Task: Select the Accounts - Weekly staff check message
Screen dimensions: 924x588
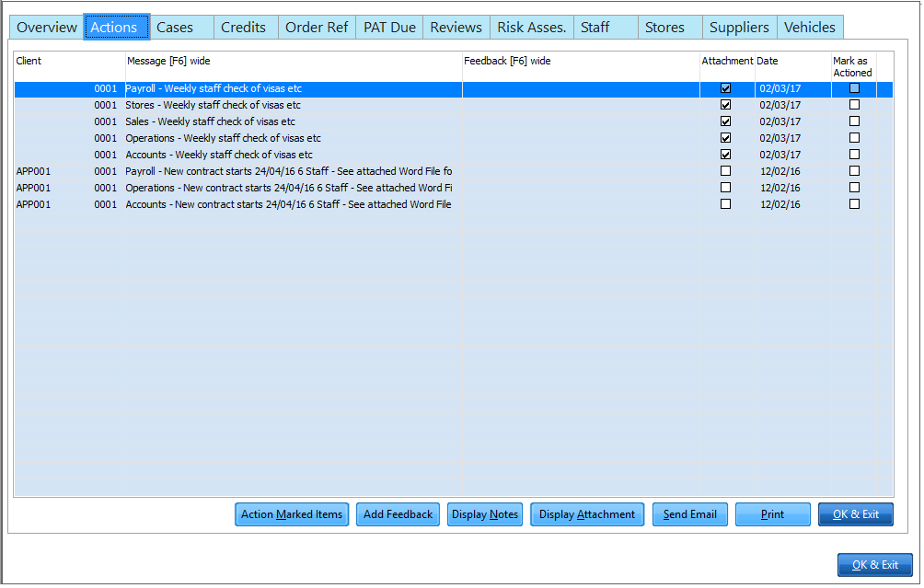Action: [219, 155]
